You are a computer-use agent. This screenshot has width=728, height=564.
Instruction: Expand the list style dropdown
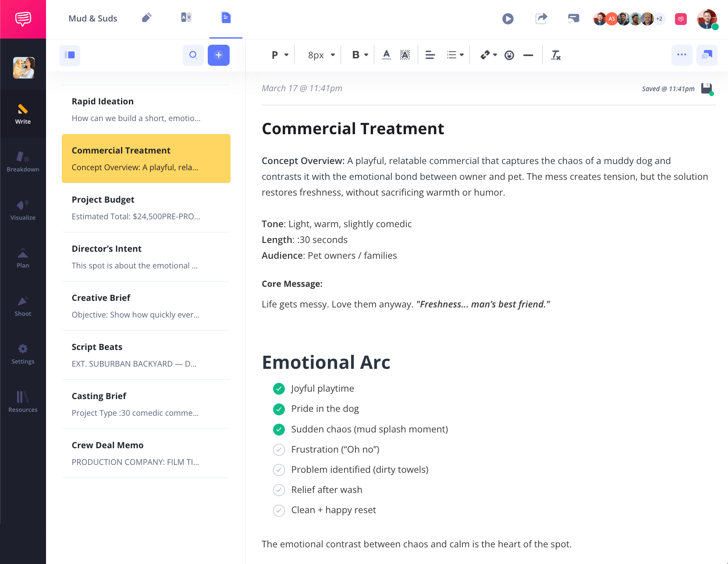[x=455, y=55]
